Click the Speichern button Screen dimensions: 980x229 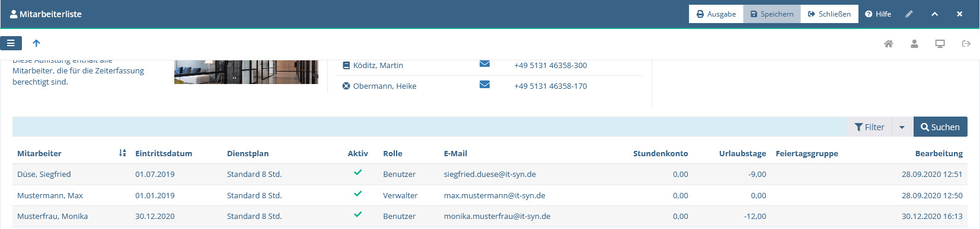coord(772,14)
